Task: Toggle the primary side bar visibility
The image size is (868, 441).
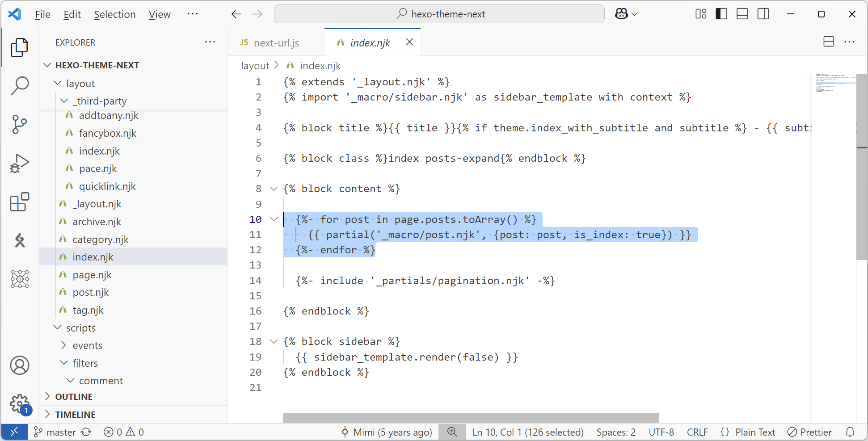Action: point(721,14)
